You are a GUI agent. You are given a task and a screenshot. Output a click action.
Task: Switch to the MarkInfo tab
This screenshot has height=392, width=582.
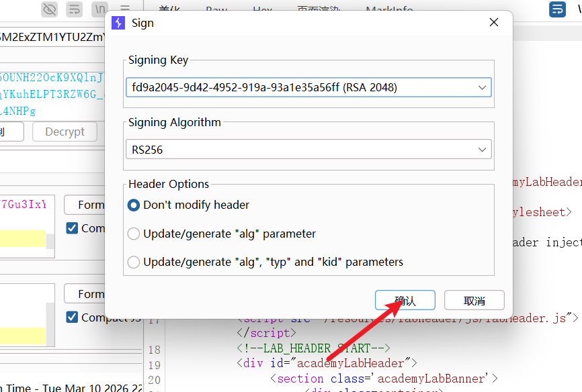(389, 8)
